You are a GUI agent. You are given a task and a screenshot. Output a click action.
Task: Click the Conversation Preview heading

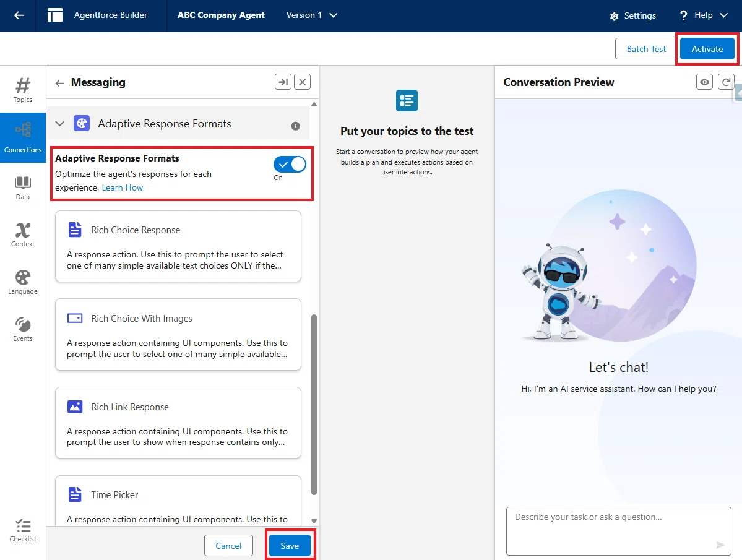point(558,82)
